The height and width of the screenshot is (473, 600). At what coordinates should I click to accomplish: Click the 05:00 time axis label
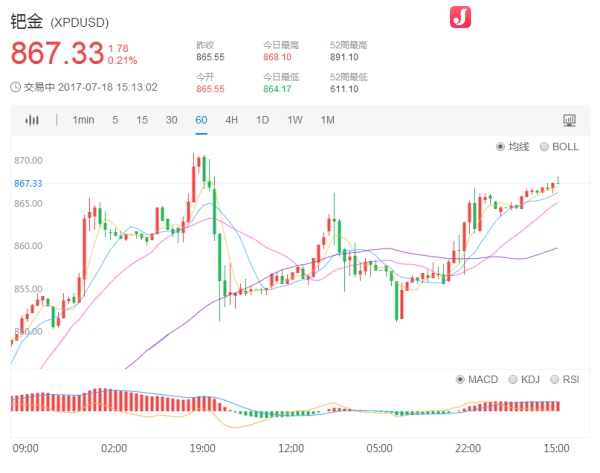379,448
